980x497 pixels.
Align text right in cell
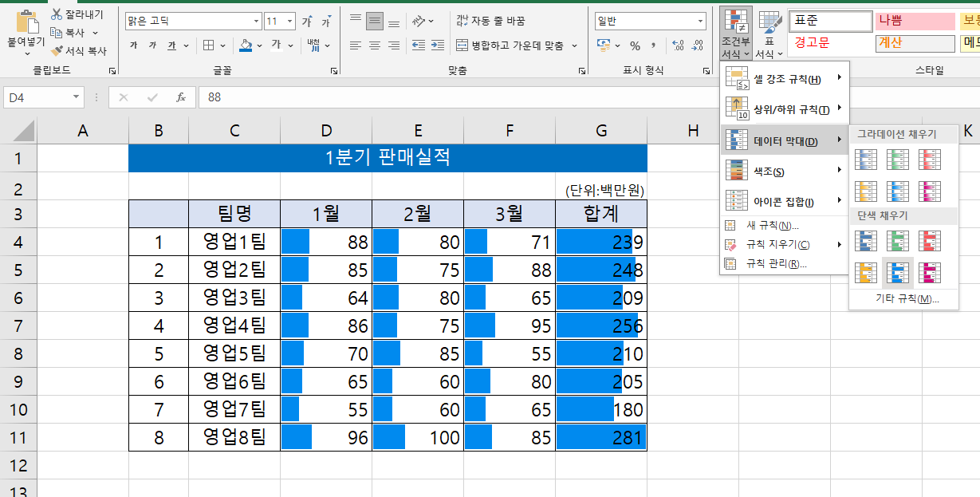click(x=394, y=45)
